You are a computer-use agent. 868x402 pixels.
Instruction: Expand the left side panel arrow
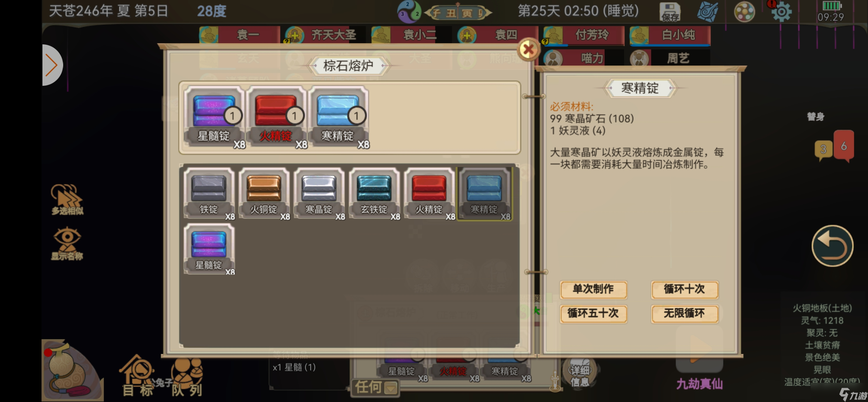pyautogui.click(x=52, y=65)
